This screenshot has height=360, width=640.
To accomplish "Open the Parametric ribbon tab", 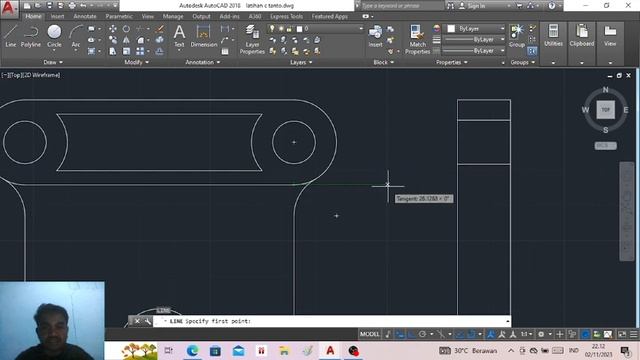I will tap(119, 16).
